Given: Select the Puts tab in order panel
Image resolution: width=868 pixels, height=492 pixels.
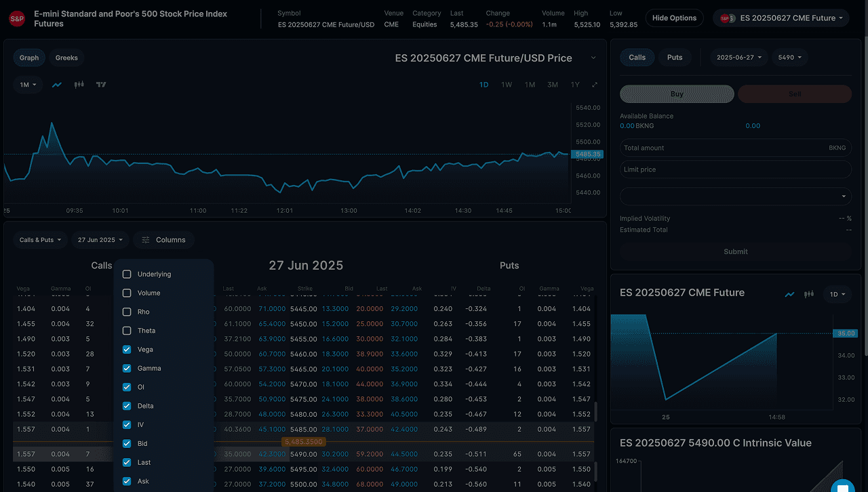Looking at the screenshot, I should 675,58.
